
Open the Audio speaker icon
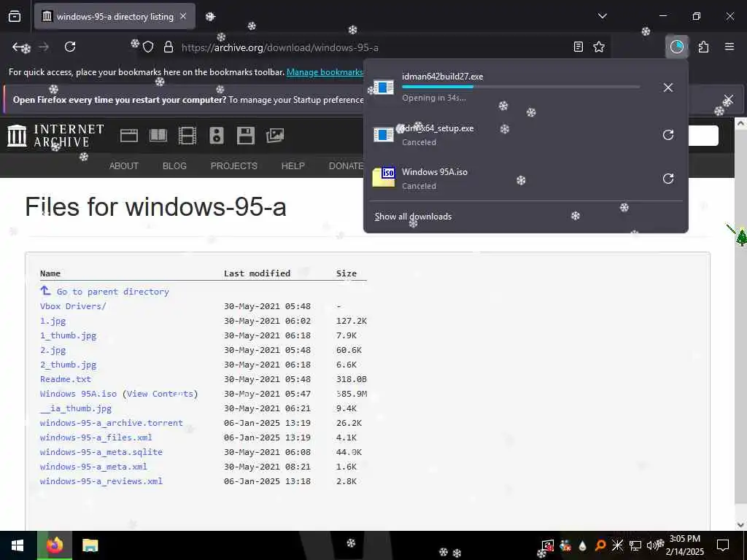pos(216,136)
